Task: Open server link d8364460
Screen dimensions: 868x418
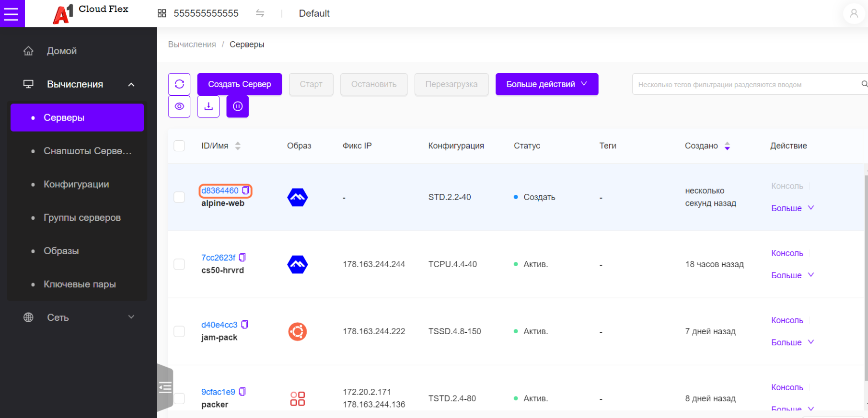Action: 220,191
